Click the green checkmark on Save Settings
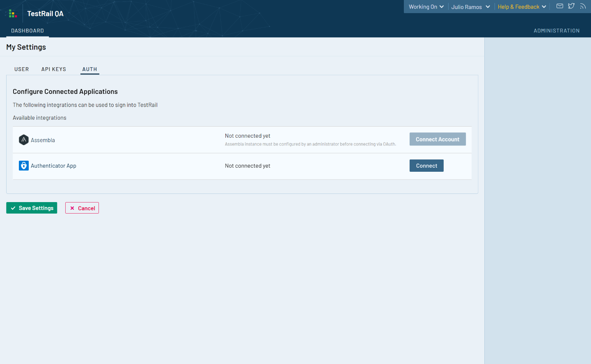Image resolution: width=591 pixels, height=364 pixels. point(13,208)
